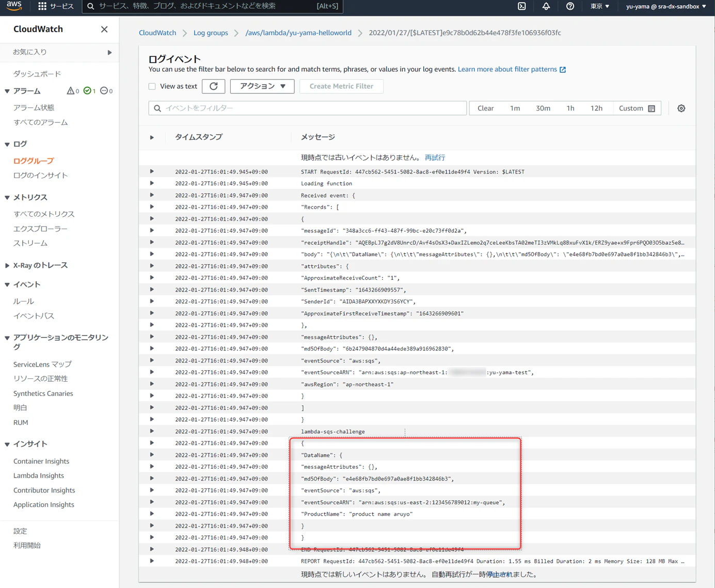
Task: Click the タイムスタンプ column header
Action: (x=199, y=137)
